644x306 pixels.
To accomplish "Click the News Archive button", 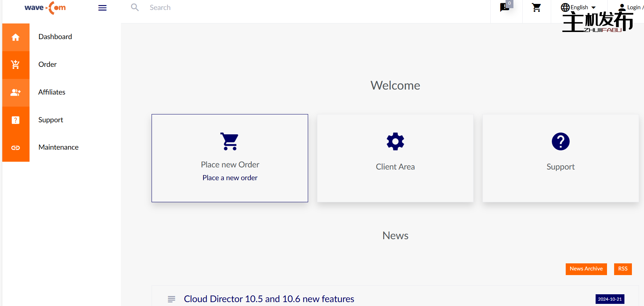I will click(x=586, y=269).
